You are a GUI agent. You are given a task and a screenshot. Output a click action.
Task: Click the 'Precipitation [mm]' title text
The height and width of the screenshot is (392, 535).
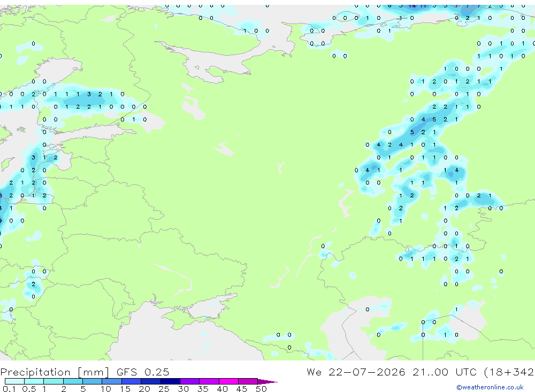(x=55, y=372)
